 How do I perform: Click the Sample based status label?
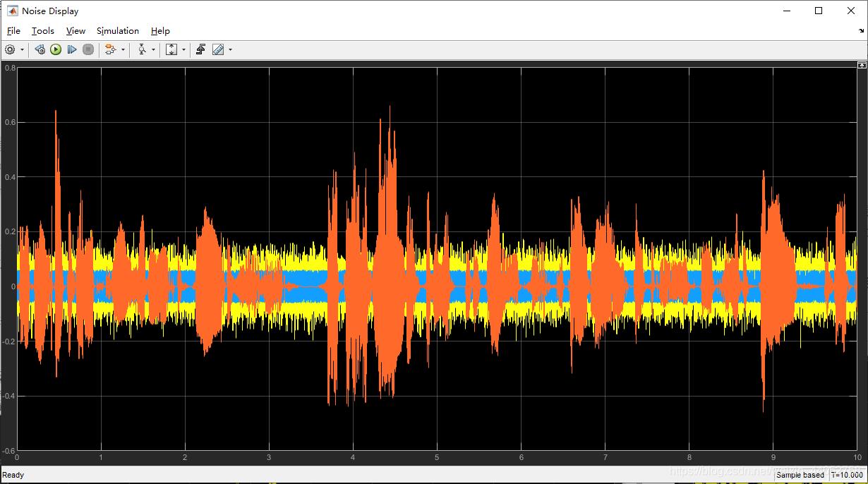tap(800, 475)
